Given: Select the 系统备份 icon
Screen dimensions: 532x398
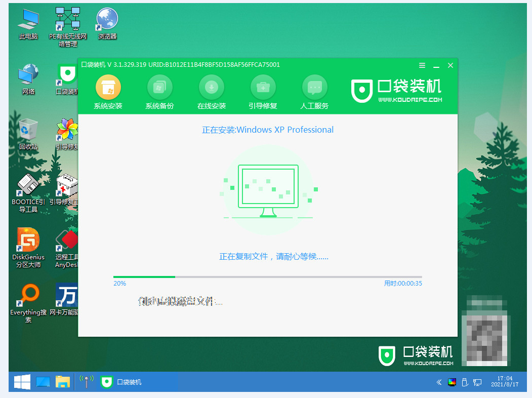Looking at the screenshot, I should tap(159, 88).
